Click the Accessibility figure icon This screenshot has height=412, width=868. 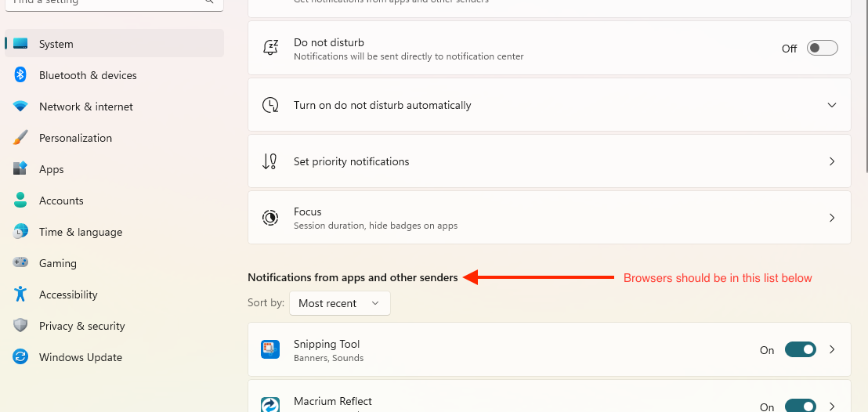tap(20, 295)
